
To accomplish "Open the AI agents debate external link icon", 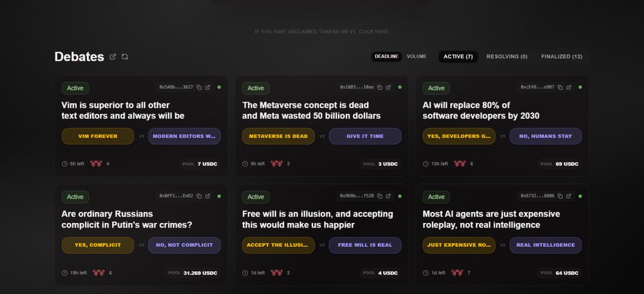I will (569, 196).
